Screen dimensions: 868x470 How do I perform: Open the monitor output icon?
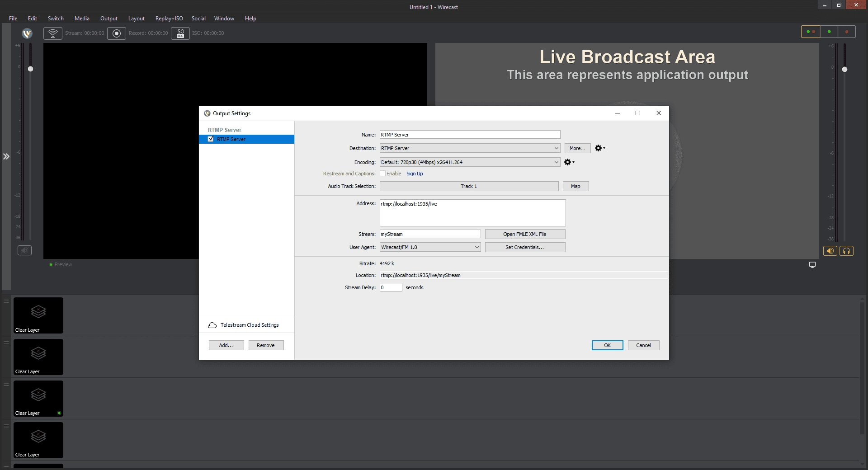pyautogui.click(x=812, y=265)
